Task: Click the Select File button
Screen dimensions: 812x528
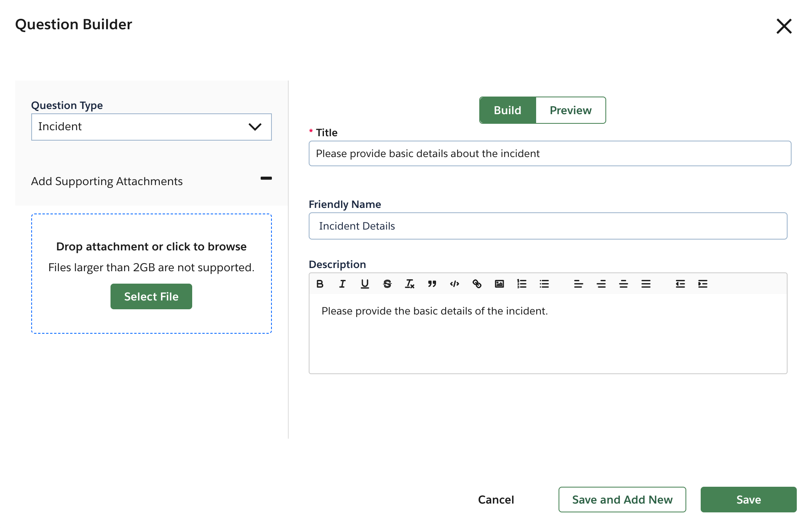Action: (x=151, y=296)
